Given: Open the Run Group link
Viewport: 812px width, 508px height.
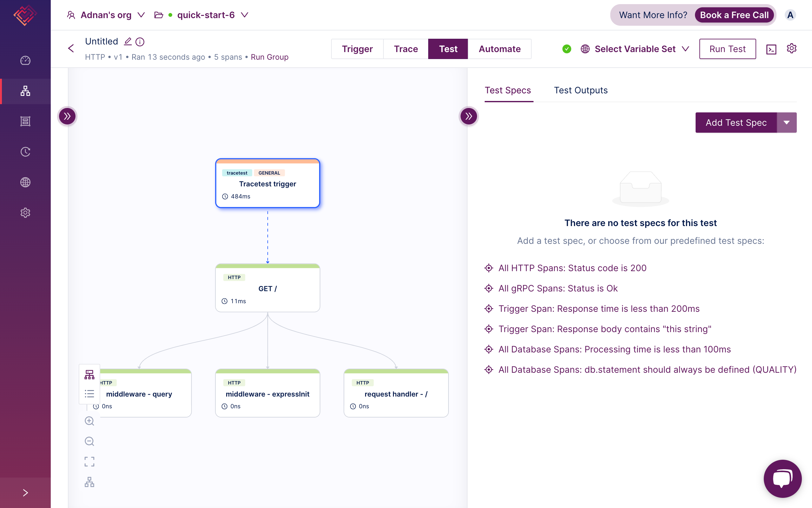Looking at the screenshot, I should pos(269,57).
